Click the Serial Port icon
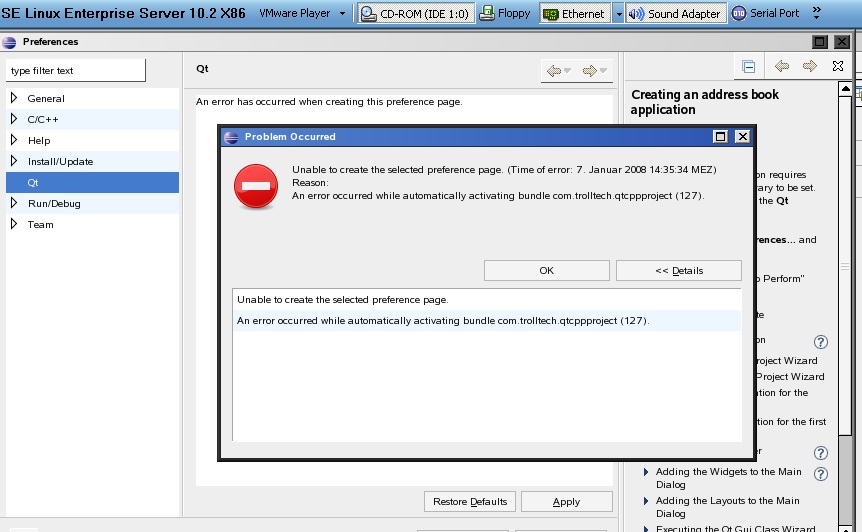 tap(739, 13)
